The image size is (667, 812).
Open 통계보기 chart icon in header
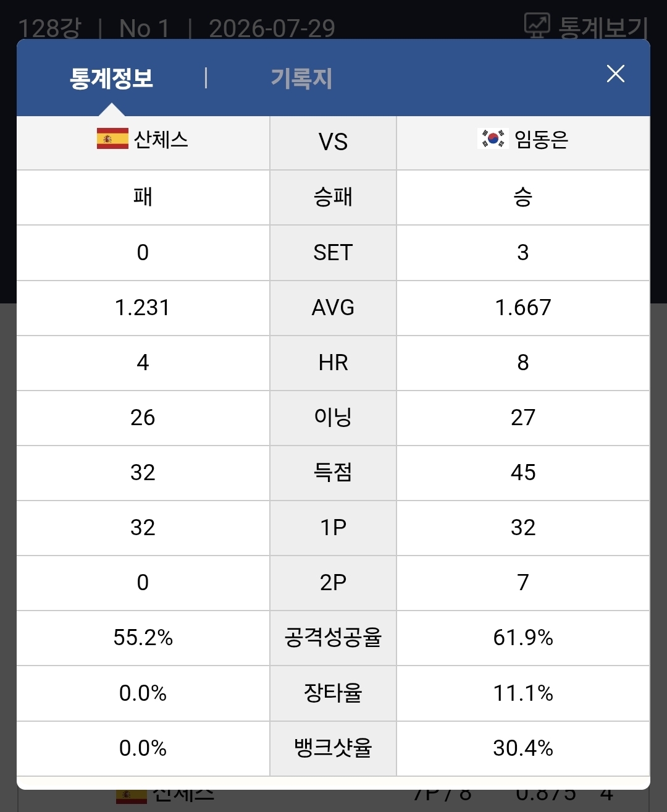537,25
